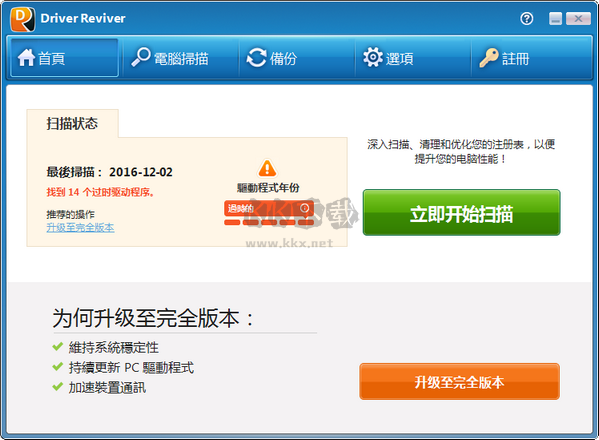Click the Driver Reviver logo icon

pos(23,19)
